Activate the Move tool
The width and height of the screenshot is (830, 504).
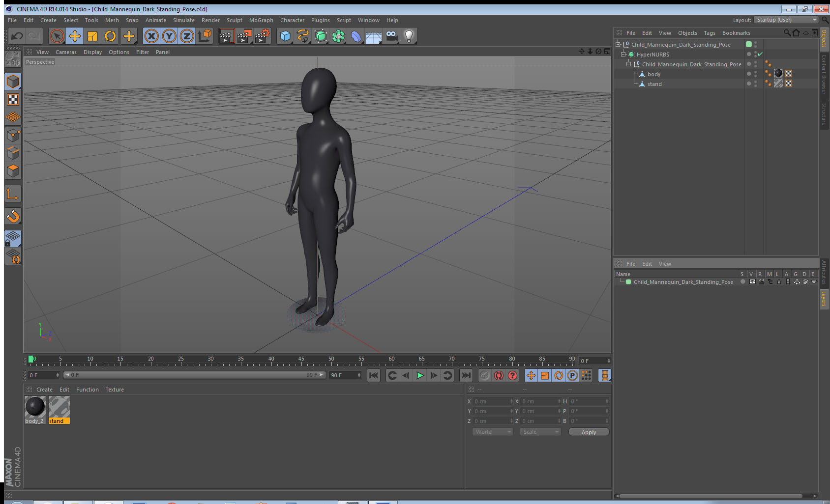pos(75,36)
